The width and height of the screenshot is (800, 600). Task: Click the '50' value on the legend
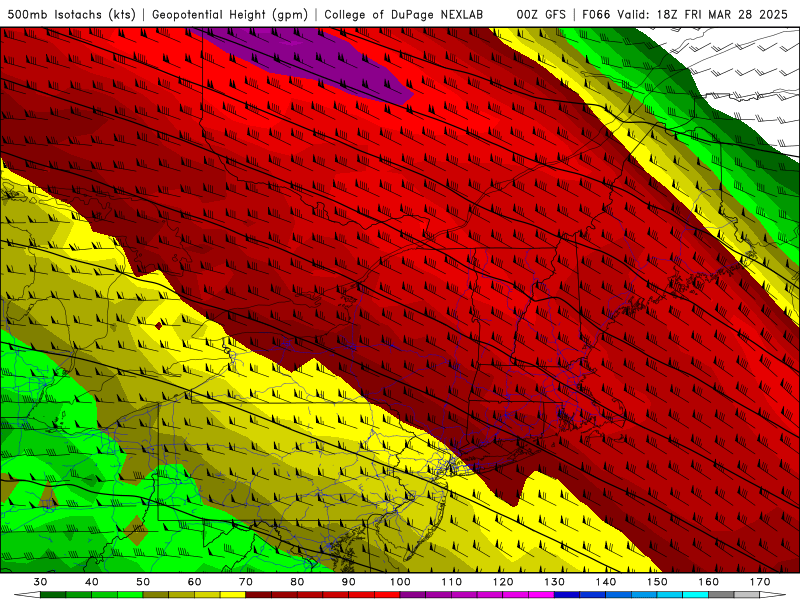(143, 582)
